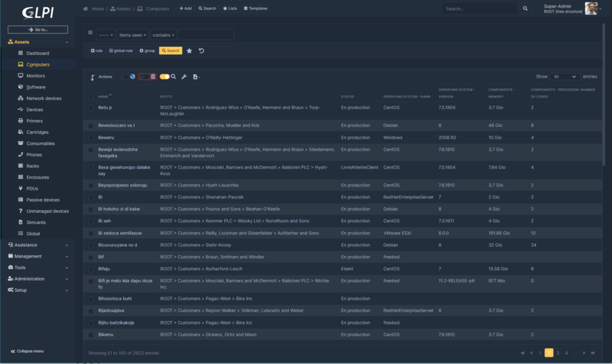Click Lists in the top navigation

[x=230, y=8]
